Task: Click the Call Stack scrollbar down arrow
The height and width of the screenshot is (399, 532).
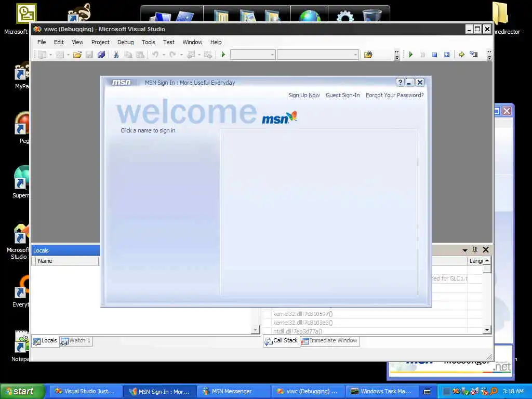Action: (x=487, y=330)
